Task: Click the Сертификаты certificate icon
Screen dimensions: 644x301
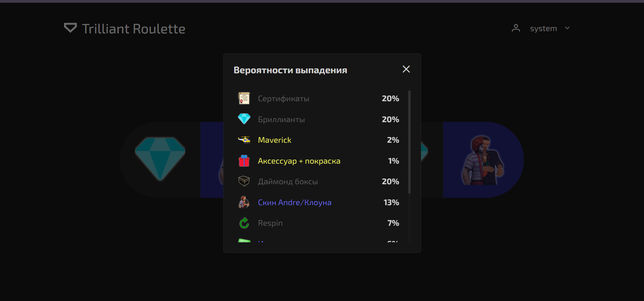Action: click(244, 99)
